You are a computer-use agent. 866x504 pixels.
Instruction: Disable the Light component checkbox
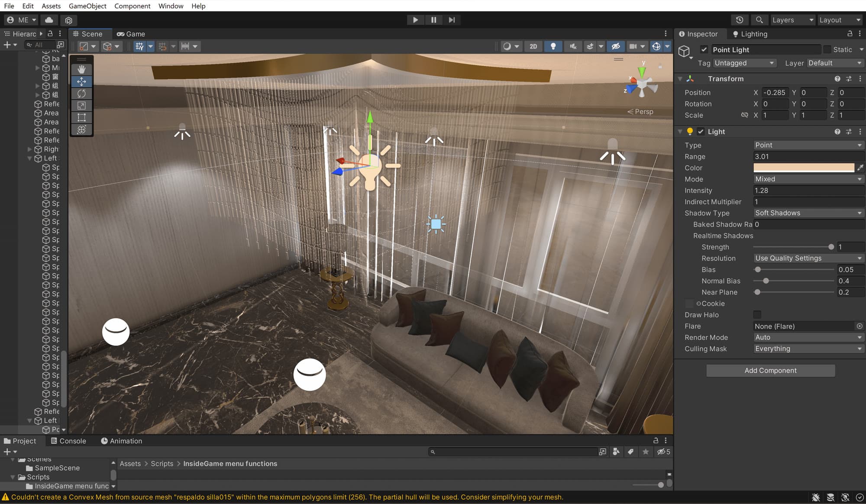(701, 132)
